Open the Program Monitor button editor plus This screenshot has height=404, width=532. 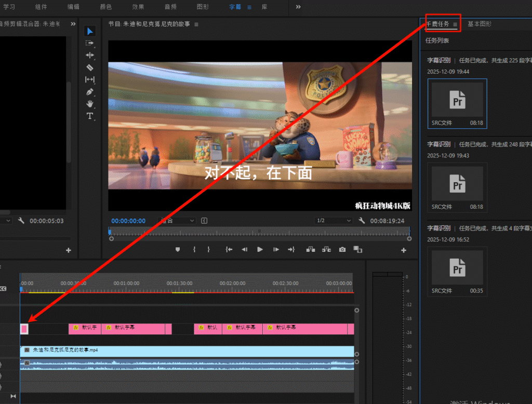point(404,250)
